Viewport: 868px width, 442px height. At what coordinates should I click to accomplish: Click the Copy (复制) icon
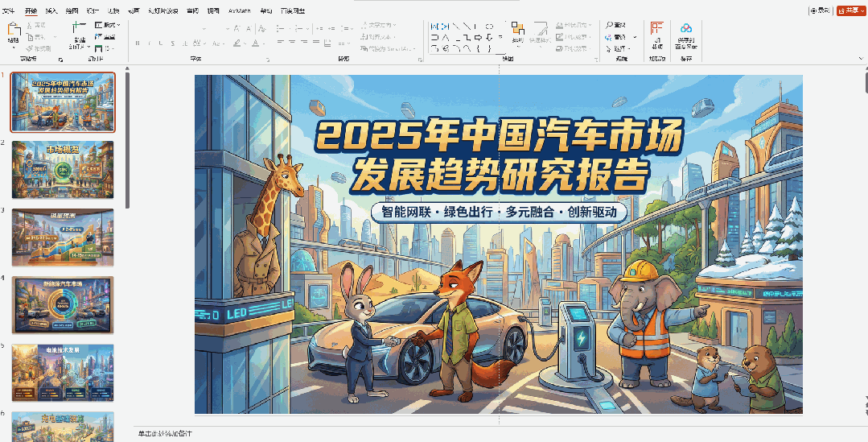(x=29, y=37)
